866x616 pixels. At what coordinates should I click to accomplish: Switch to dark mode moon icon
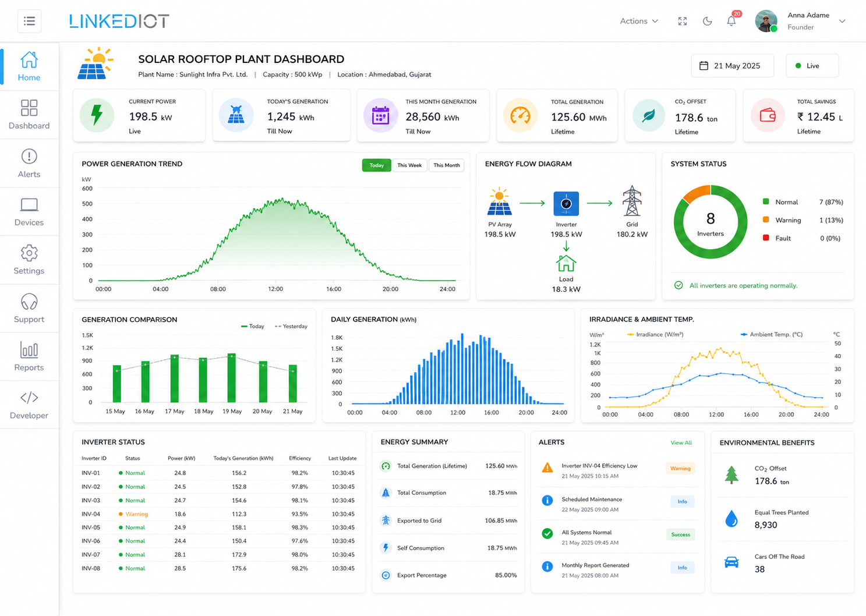coord(708,22)
